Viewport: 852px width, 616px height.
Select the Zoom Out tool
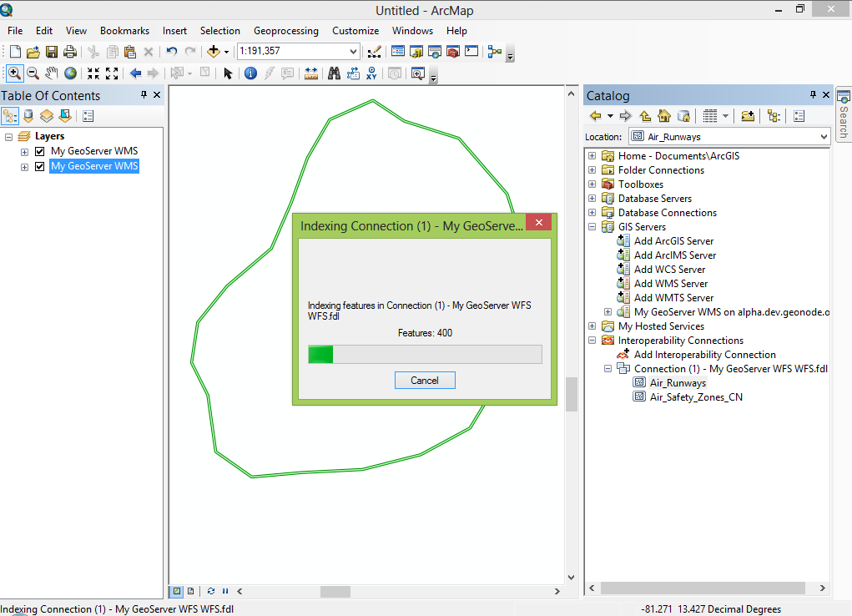point(33,73)
